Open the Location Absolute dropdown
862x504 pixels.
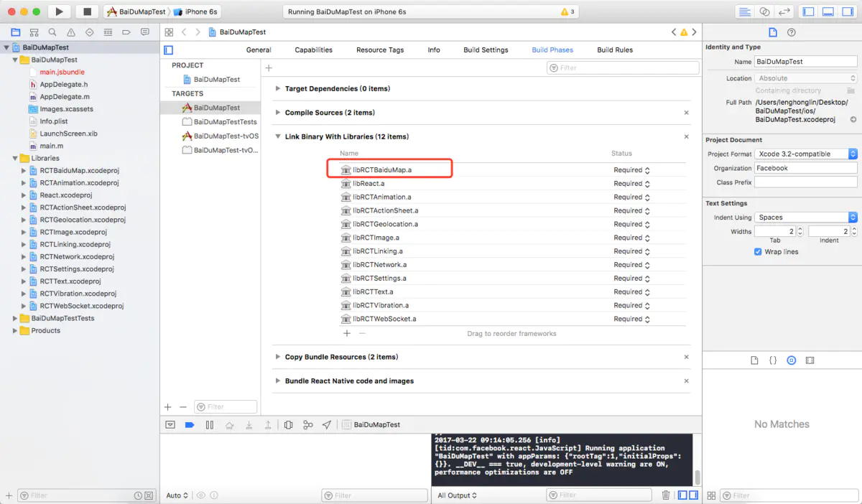point(806,78)
